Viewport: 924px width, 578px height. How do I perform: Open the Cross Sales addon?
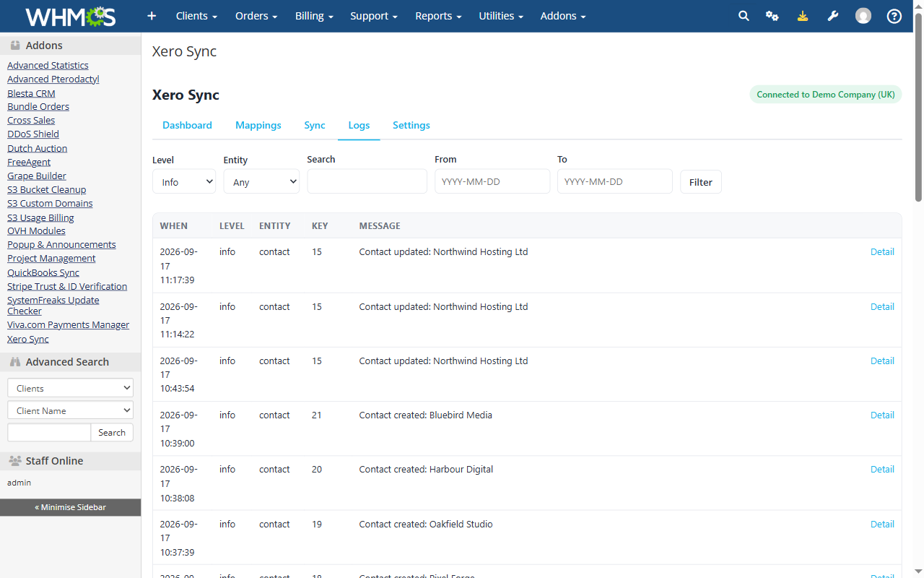(31, 120)
